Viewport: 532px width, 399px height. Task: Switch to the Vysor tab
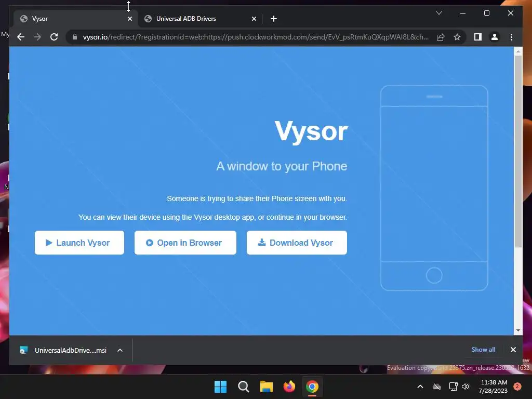(x=75, y=19)
